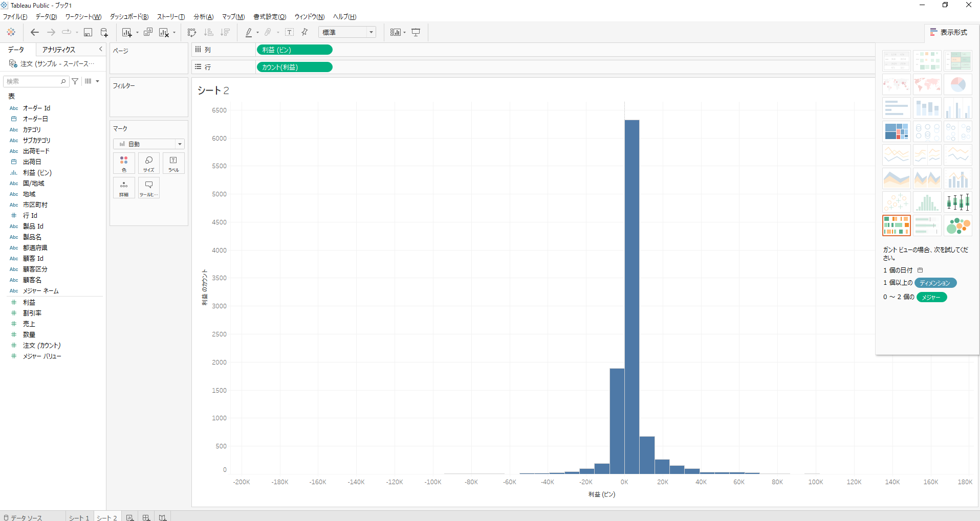The image size is (980, 521).
Task: Filter fields in the data pane
Action: 75,81
